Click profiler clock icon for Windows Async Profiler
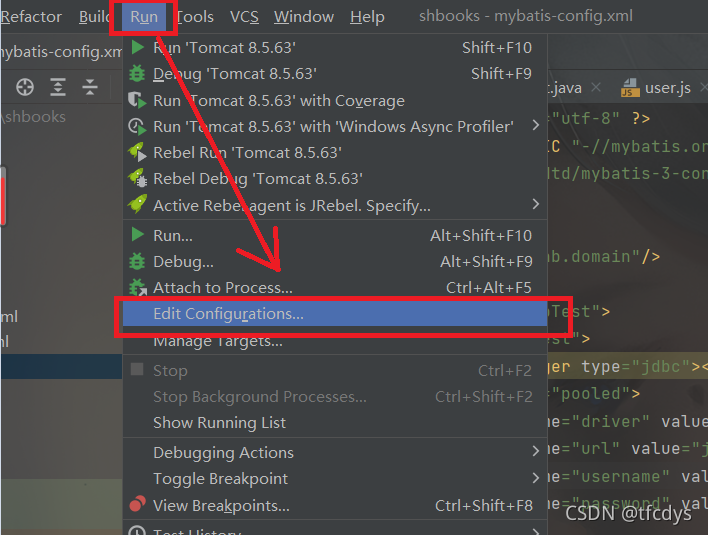 click(137, 126)
